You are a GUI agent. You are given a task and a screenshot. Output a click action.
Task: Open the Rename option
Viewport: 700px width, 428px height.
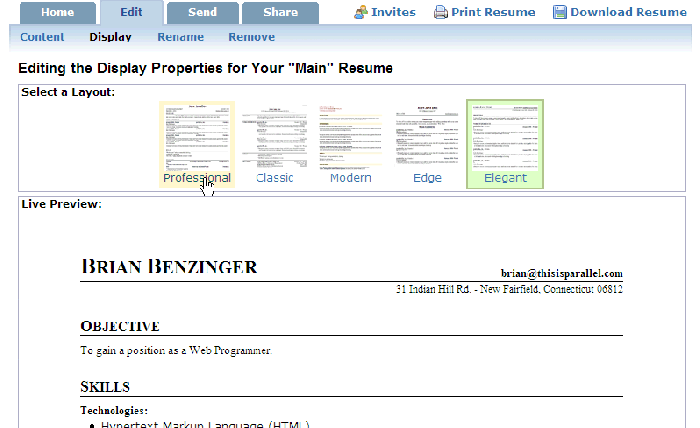click(x=180, y=37)
